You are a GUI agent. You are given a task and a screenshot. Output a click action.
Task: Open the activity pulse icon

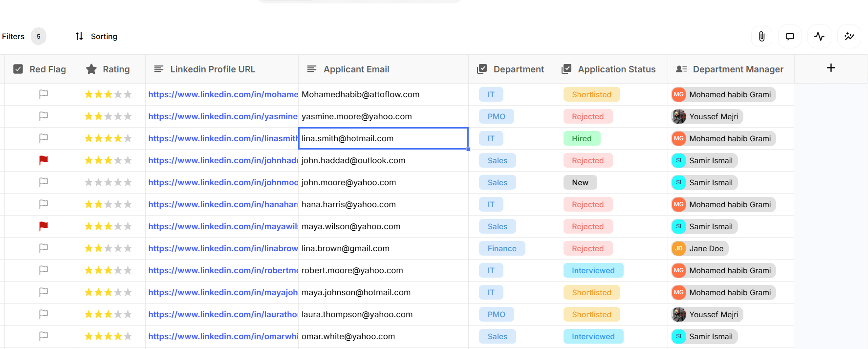click(820, 36)
